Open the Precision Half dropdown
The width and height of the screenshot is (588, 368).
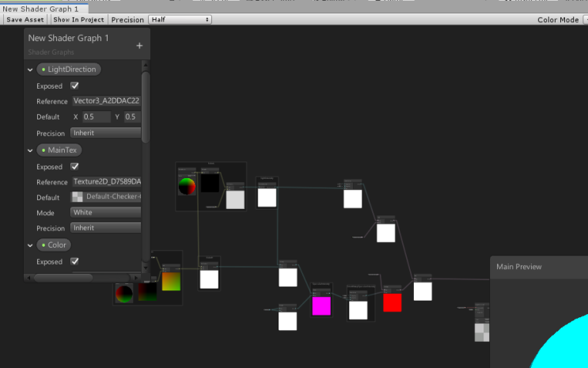click(180, 20)
